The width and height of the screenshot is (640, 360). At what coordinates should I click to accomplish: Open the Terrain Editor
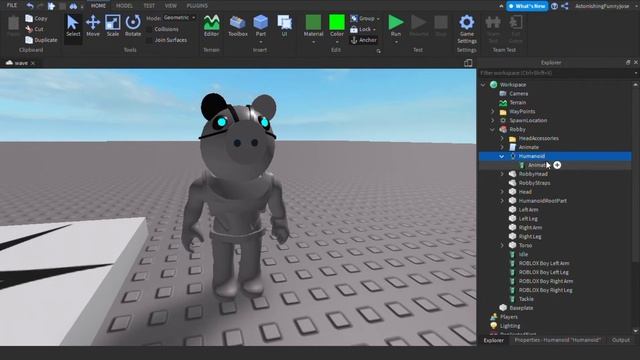click(211, 26)
